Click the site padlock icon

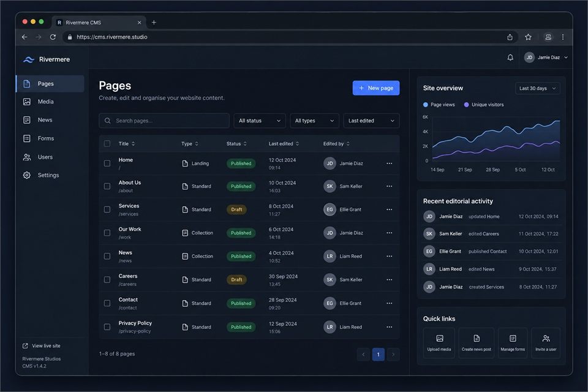pos(70,37)
